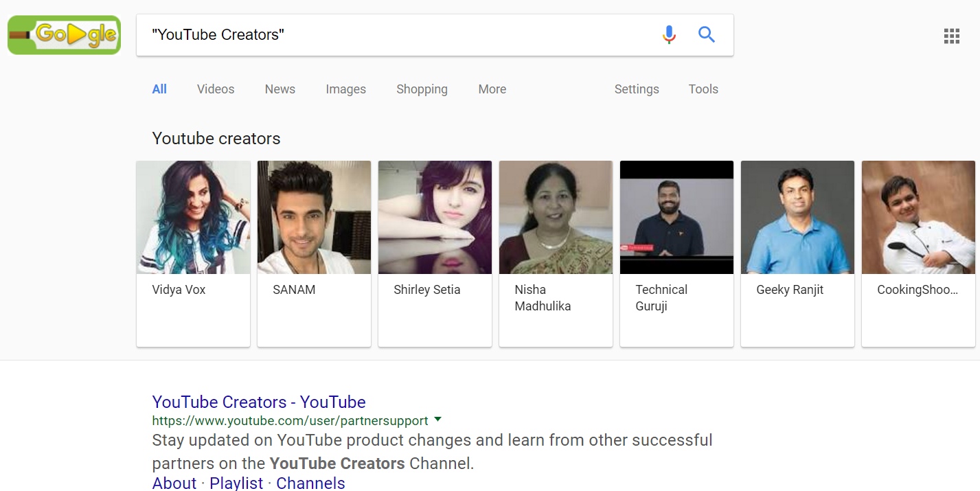
Task: Click the Google doodle logo
Action: pos(64,35)
